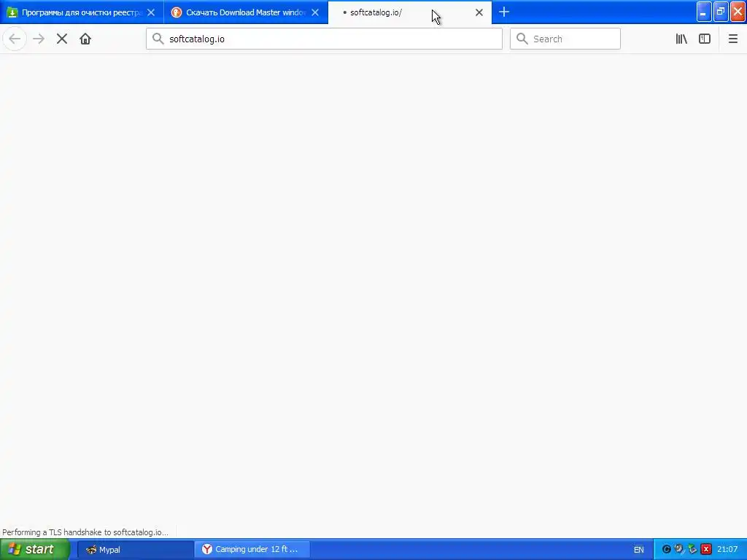Viewport: 747px width, 560px height.
Task: Close the Программы для очистки реестра tab
Action: point(151,12)
